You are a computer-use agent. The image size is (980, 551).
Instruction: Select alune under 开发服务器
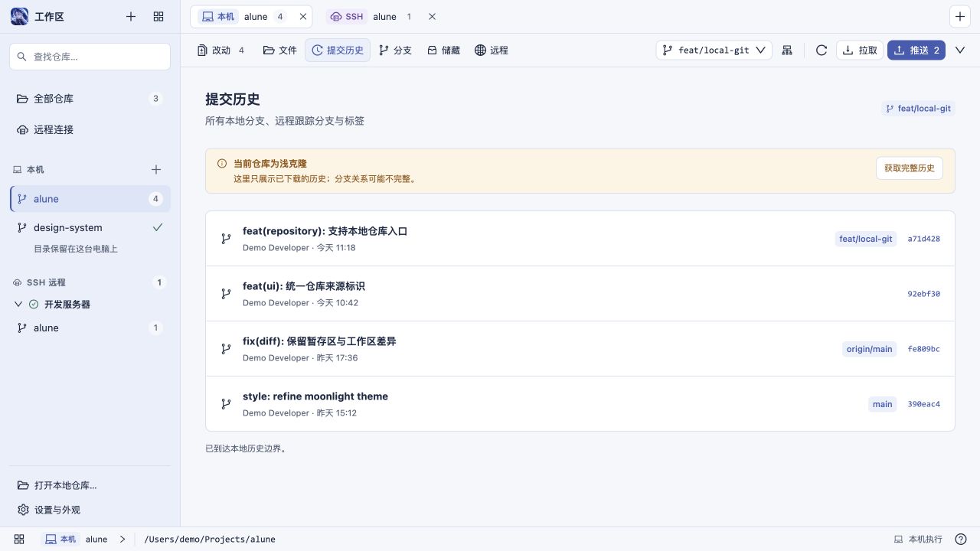click(x=90, y=328)
